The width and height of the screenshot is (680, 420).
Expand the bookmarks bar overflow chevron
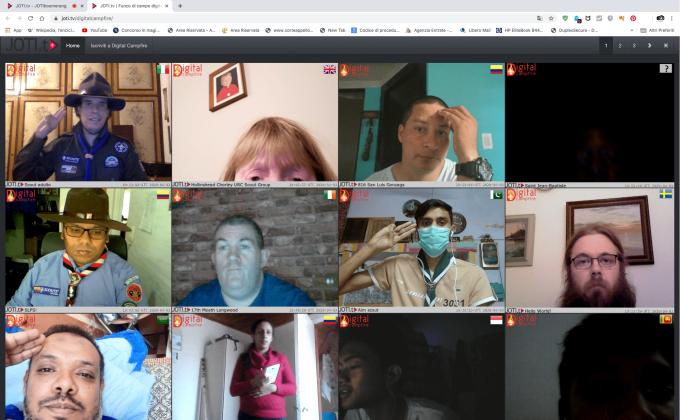tap(631, 30)
